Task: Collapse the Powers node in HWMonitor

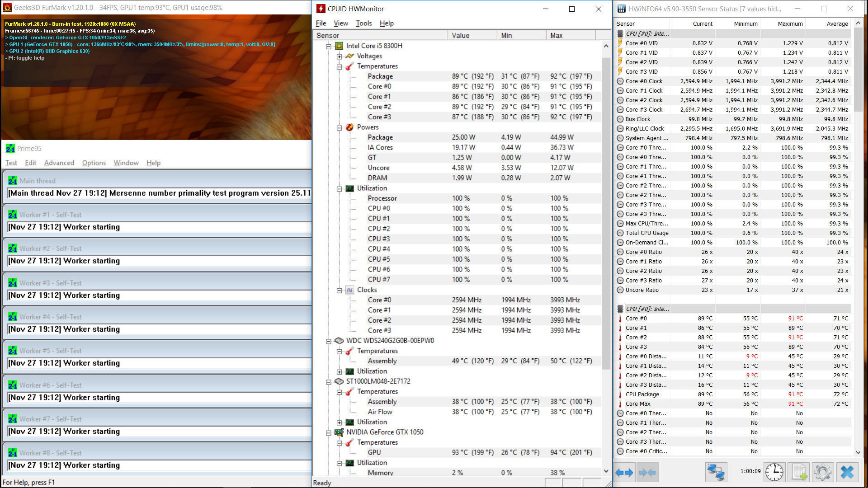Action: click(x=339, y=127)
